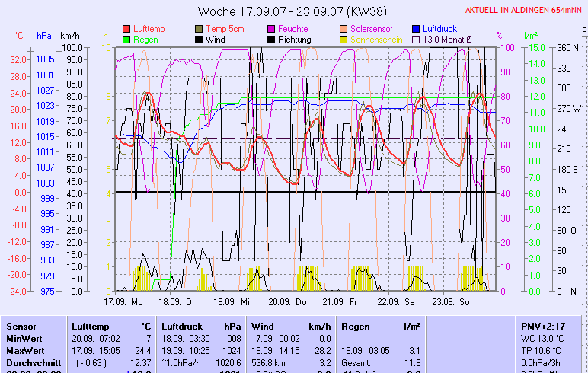Click the PMV+2:17 panel header
588x373 pixels.
[542, 326]
